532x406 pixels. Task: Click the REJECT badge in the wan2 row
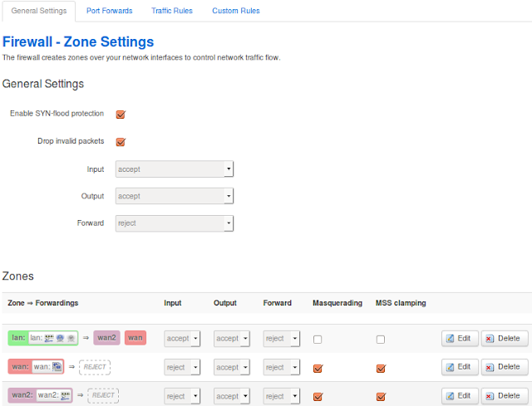[x=103, y=395]
